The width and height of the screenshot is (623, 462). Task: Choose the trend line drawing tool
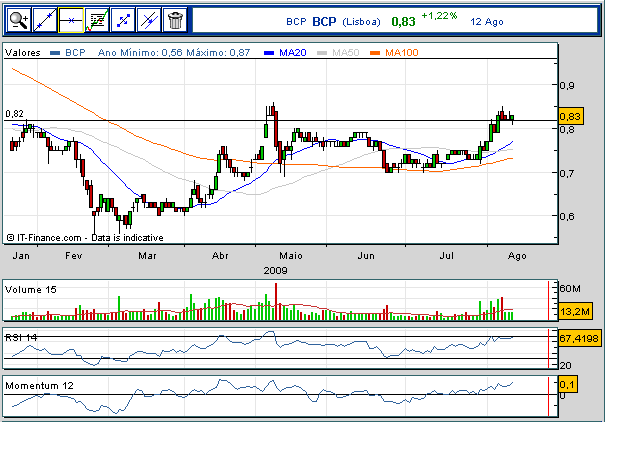45,18
